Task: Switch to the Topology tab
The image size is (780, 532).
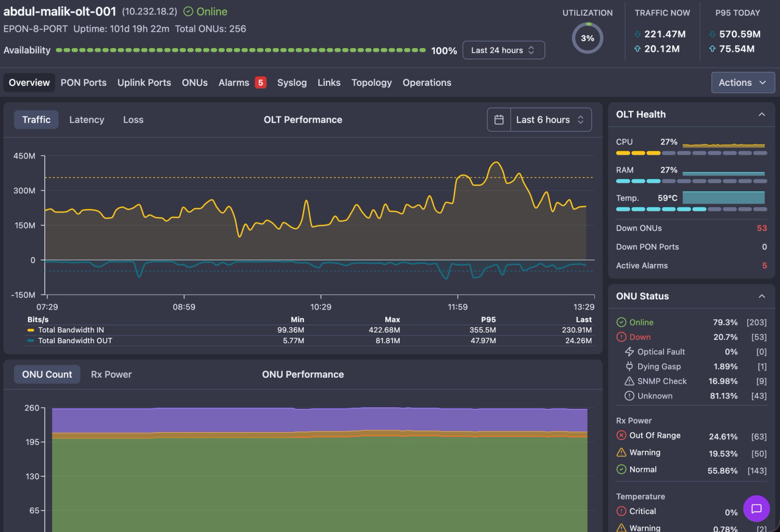Action: [371, 83]
